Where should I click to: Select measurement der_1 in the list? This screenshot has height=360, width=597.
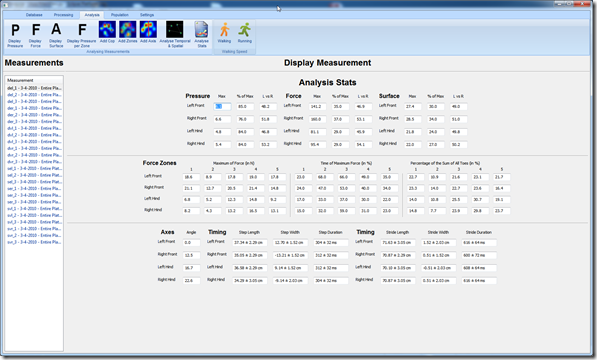(x=34, y=108)
